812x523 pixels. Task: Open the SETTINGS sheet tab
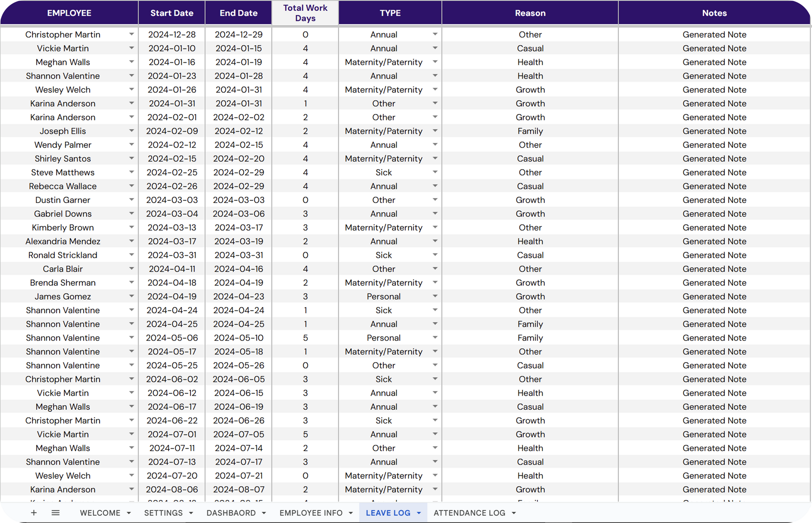[x=163, y=513]
